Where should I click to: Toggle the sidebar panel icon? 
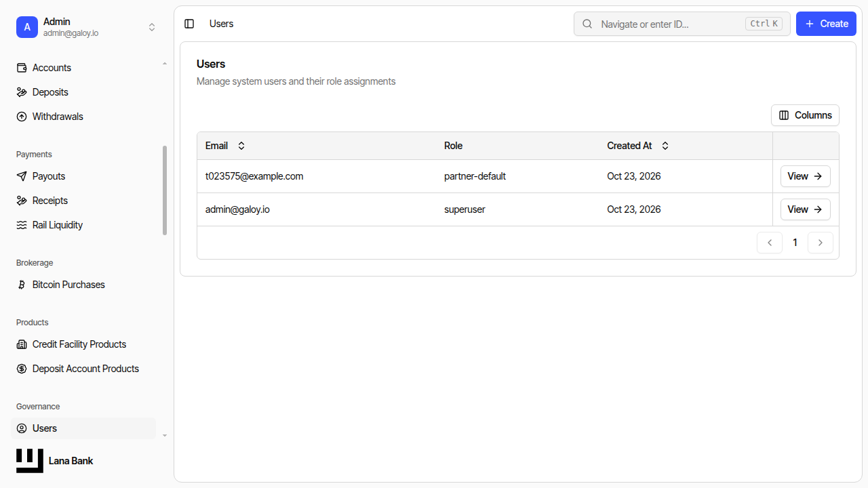tap(189, 24)
